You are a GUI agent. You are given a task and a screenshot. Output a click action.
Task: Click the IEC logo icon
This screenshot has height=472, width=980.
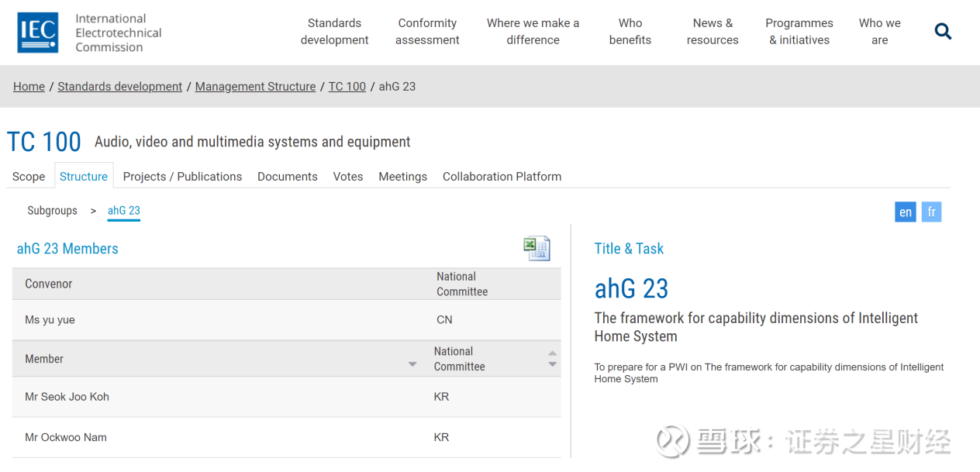coord(38,33)
